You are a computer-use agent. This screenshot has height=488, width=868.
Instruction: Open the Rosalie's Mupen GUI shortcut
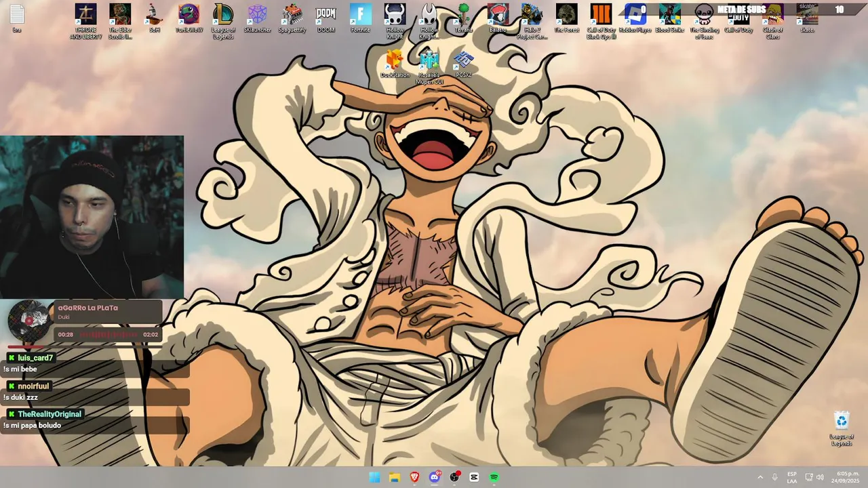coord(429,66)
